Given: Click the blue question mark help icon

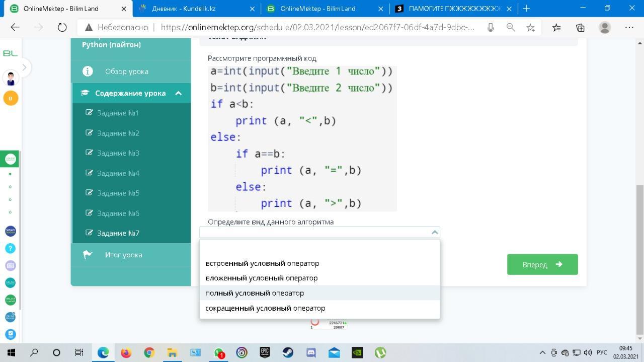Looking at the screenshot, I should (11, 248).
